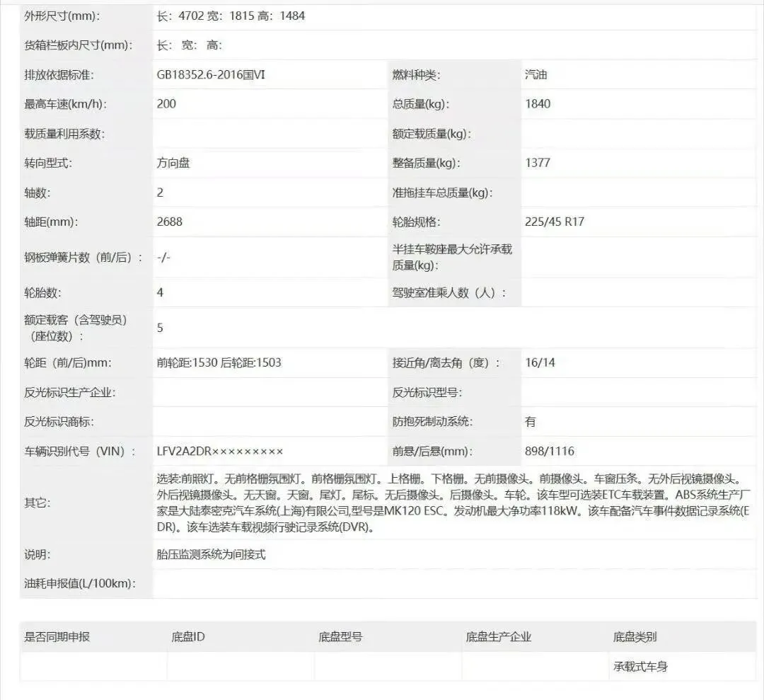Select track value 前轮距:1530 后轮距:1503
Viewport: 764px width, 700px height.
pyautogui.click(x=219, y=362)
